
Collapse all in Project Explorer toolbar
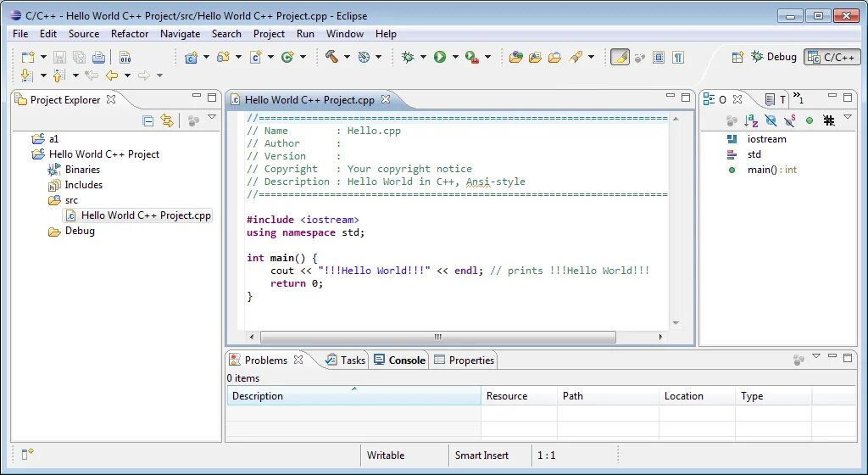[148, 120]
